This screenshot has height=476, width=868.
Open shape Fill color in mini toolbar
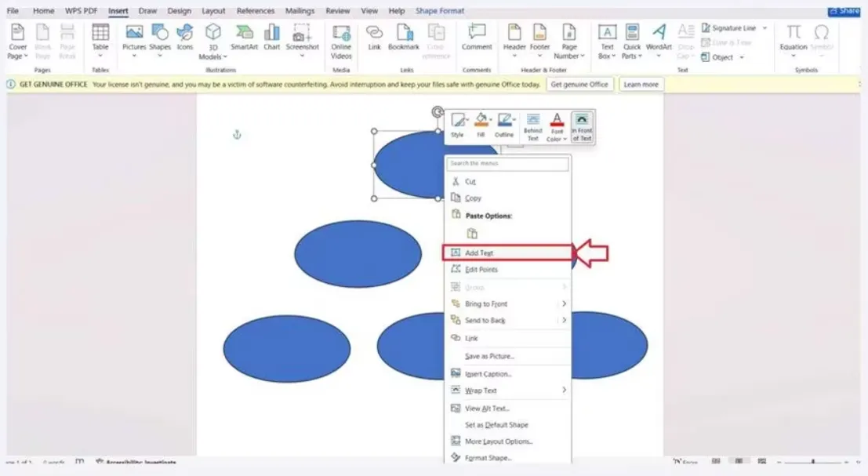pos(481,125)
